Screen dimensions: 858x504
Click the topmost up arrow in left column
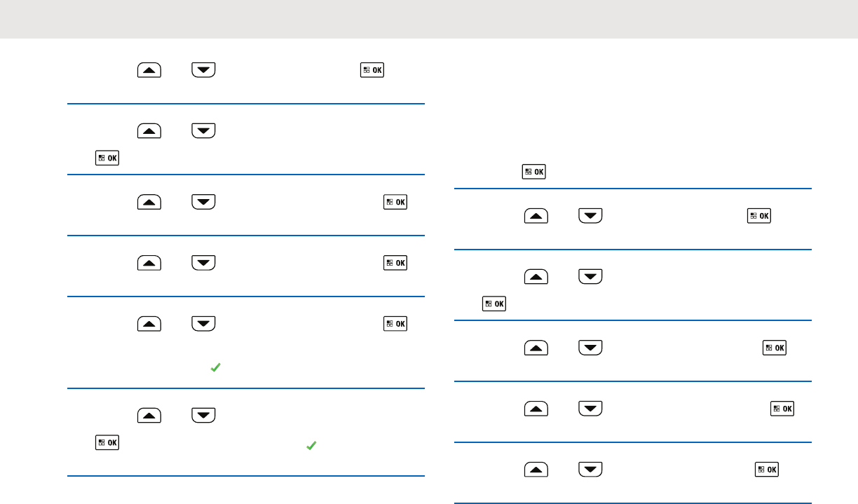pos(149,70)
